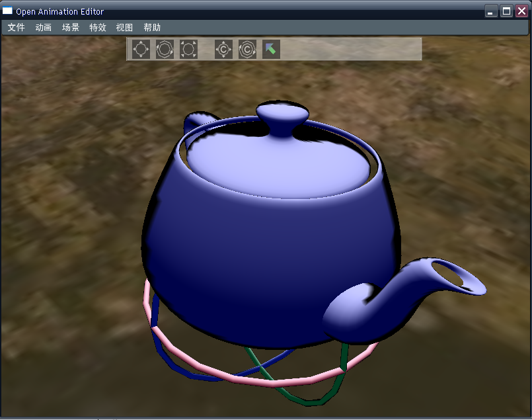Minimize the Open Animation Editor window

[x=490, y=11]
